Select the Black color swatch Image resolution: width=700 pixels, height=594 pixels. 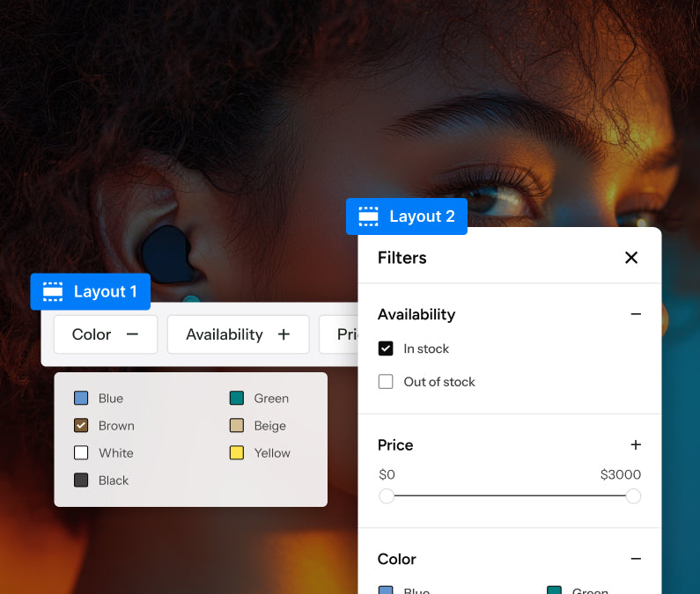pos(81,480)
